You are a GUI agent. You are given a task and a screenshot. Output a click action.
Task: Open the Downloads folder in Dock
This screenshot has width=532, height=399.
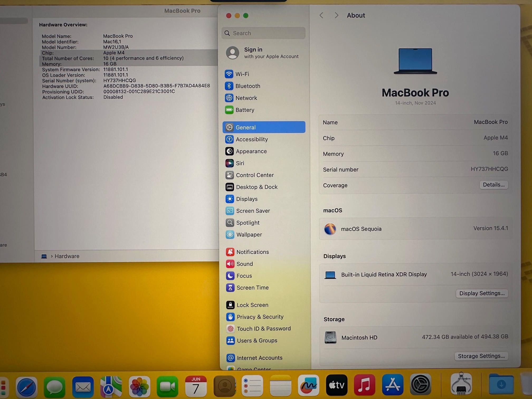501,384
